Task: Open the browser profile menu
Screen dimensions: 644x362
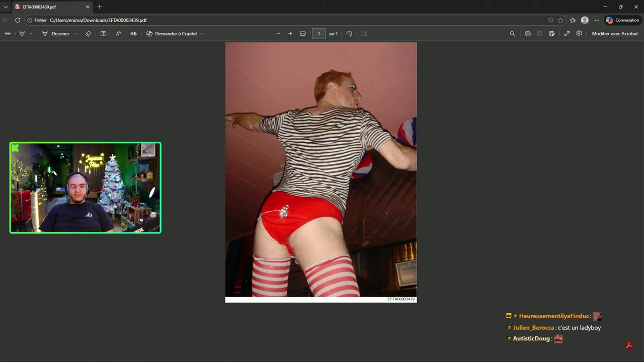Action: point(585,20)
